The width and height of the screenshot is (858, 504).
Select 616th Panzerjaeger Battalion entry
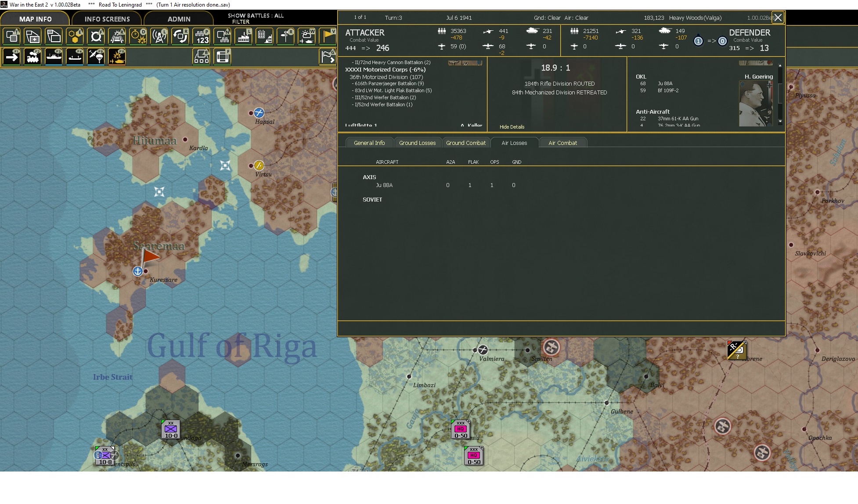tap(388, 83)
